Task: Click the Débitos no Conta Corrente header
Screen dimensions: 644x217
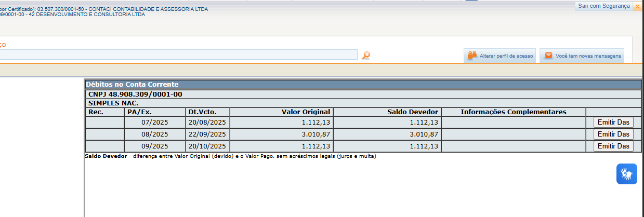Action: pos(132,84)
